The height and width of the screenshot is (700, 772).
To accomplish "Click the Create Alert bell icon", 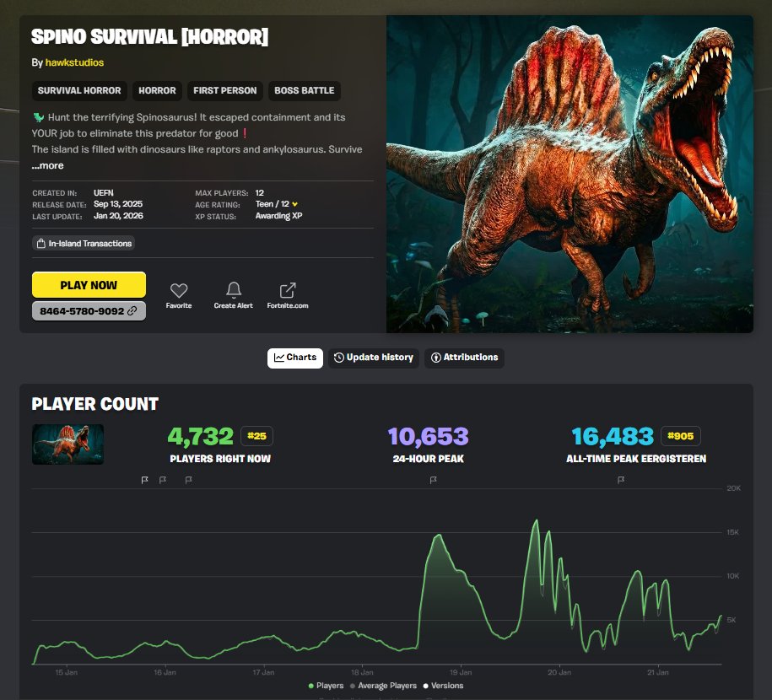I will (x=234, y=290).
